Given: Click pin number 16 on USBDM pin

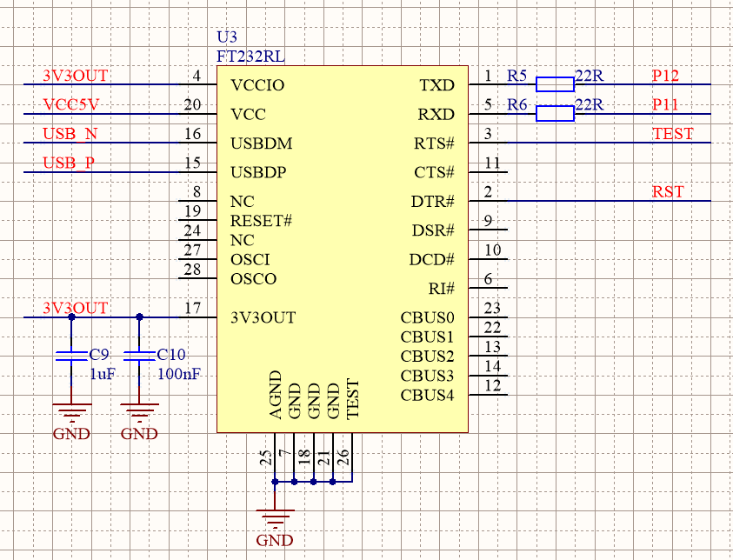Looking at the screenshot, I should click(x=192, y=134).
